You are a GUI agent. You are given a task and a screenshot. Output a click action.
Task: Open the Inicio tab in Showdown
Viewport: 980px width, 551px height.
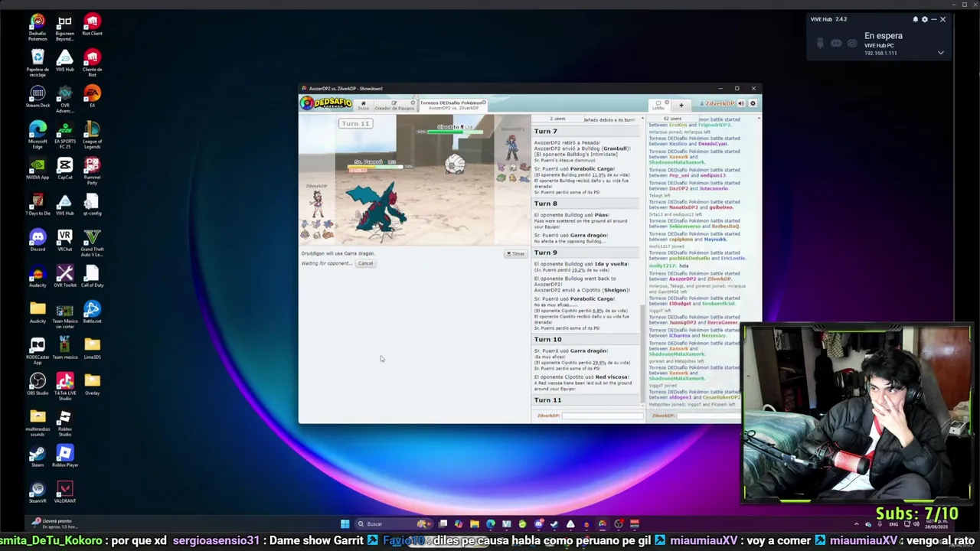click(363, 105)
